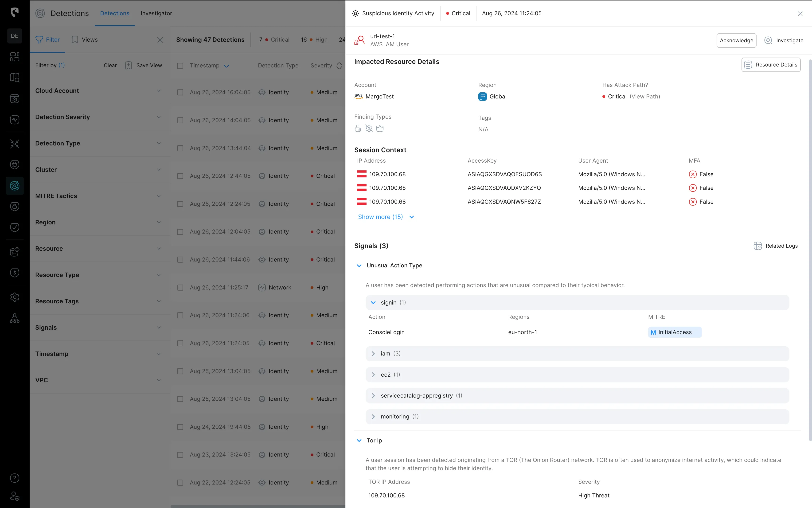
Task: Open the DE workspace badge in sidebar
Action: (14, 36)
